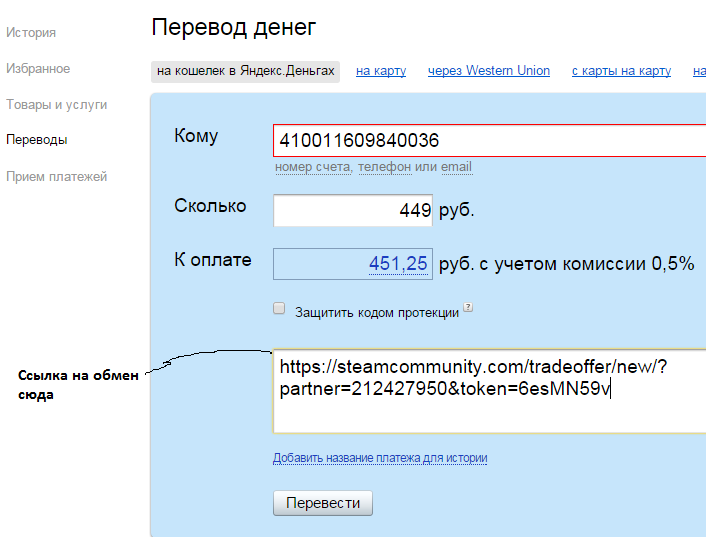Choose the через Western Union transfer tab
Screen dimensions: 706x537
click(489, 71)
